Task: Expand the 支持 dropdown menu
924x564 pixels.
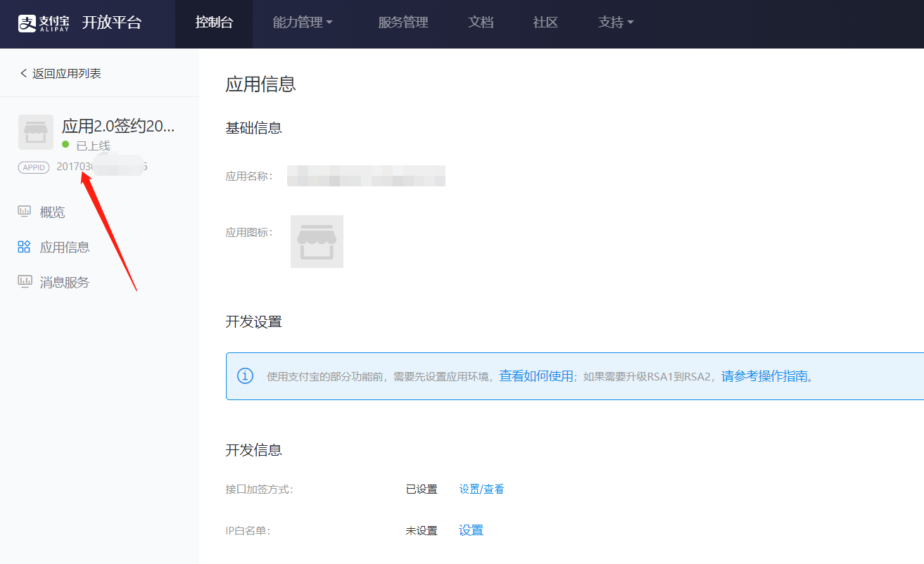Action: tap(616, 23)
